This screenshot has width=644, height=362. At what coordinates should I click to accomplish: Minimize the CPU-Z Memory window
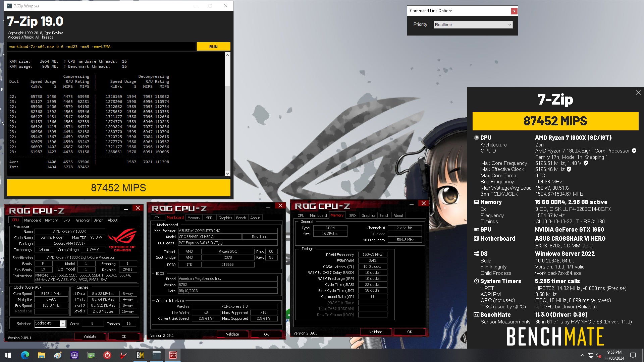tap(411, 204)
